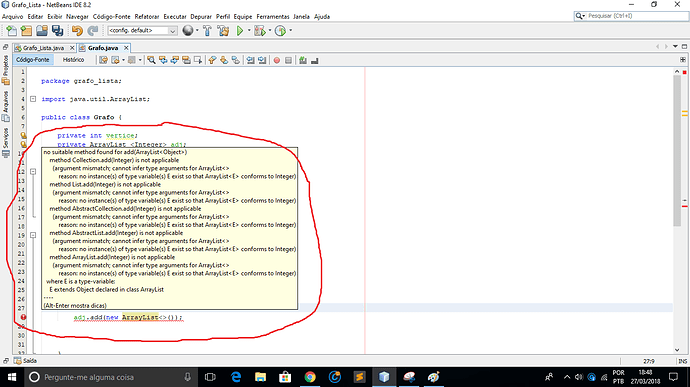Viewport: 690px width, 387px height.
Task: Click the Clean and Build icon
Action: [x=223, y=30]
